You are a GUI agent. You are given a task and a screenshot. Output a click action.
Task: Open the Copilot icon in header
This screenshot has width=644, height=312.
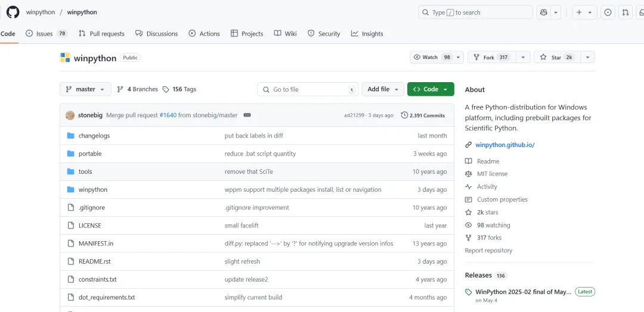click(x=544, y=13)
